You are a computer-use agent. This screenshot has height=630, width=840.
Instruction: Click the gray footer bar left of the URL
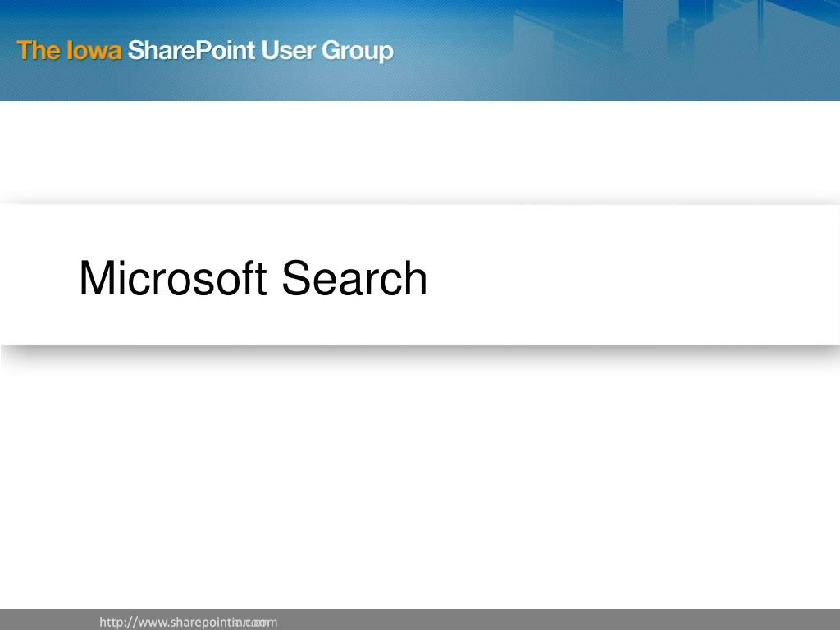point(49,620)
